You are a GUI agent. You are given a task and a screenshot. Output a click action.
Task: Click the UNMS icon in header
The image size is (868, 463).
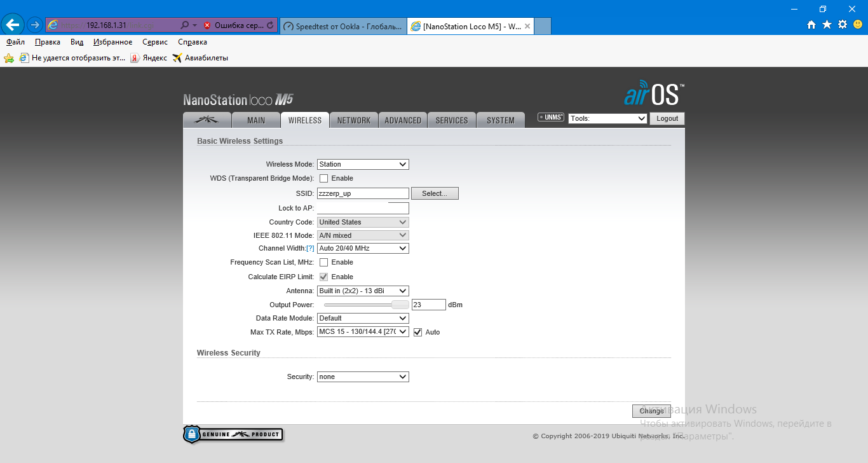tap(550, 118)
